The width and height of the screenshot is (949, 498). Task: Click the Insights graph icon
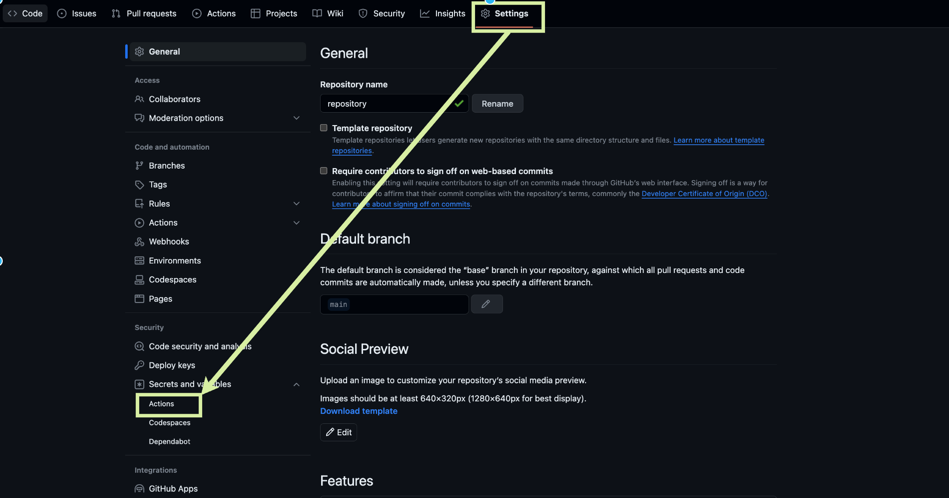(x=425, y=13)
